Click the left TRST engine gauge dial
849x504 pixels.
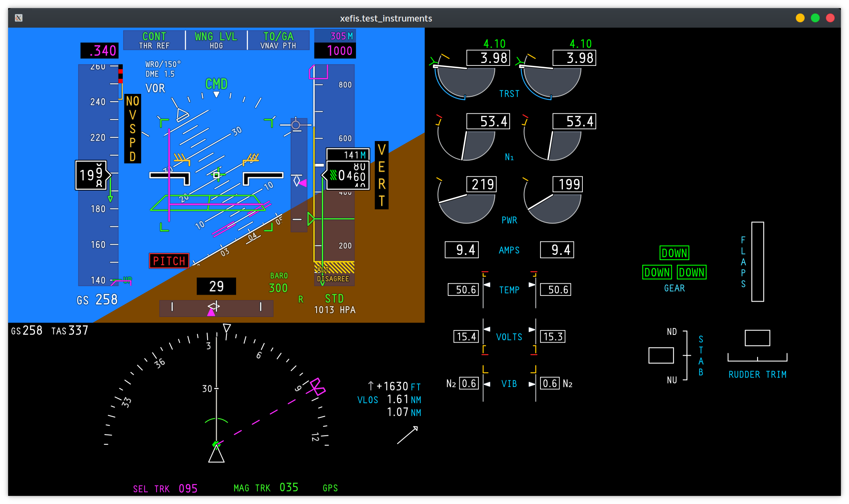[x=466, y=80]
